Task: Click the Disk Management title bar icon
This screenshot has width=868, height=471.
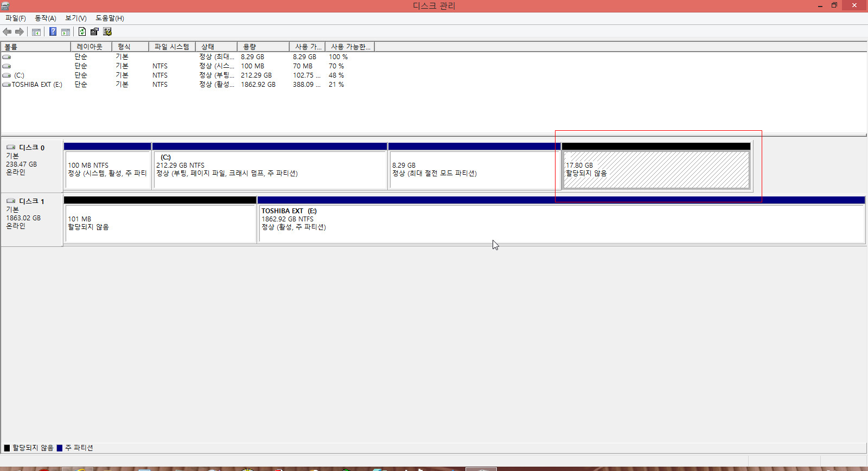Action: tap(5, 5)
